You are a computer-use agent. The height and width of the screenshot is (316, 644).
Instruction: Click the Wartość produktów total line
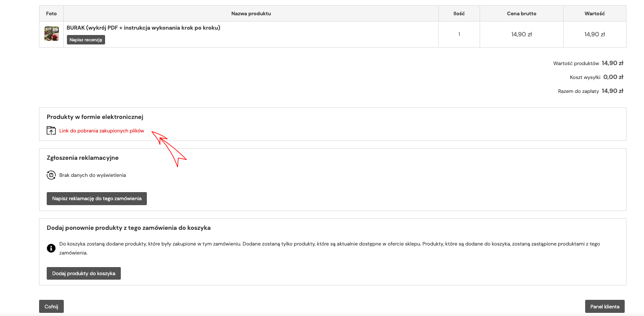coord(588,63)
